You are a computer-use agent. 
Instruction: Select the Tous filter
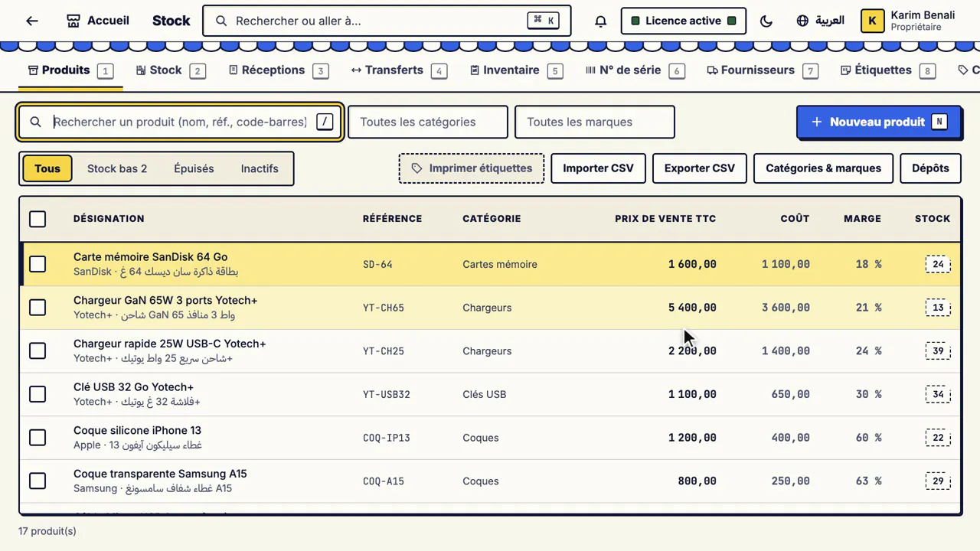tap(47, 168)
